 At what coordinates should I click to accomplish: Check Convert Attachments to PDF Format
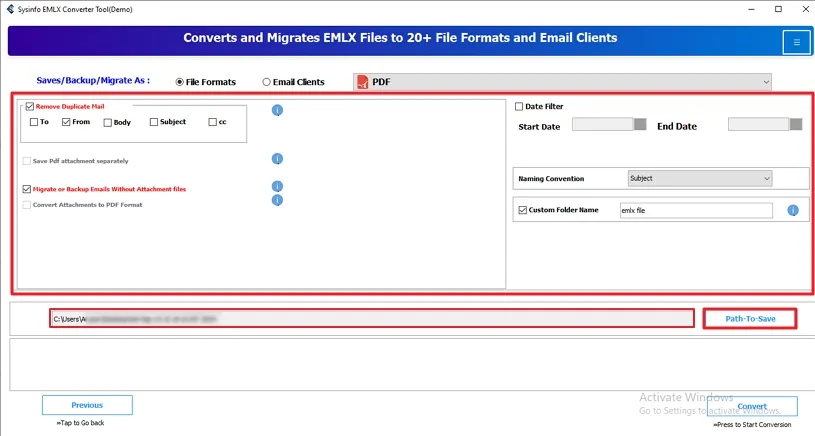coord(27,205)
